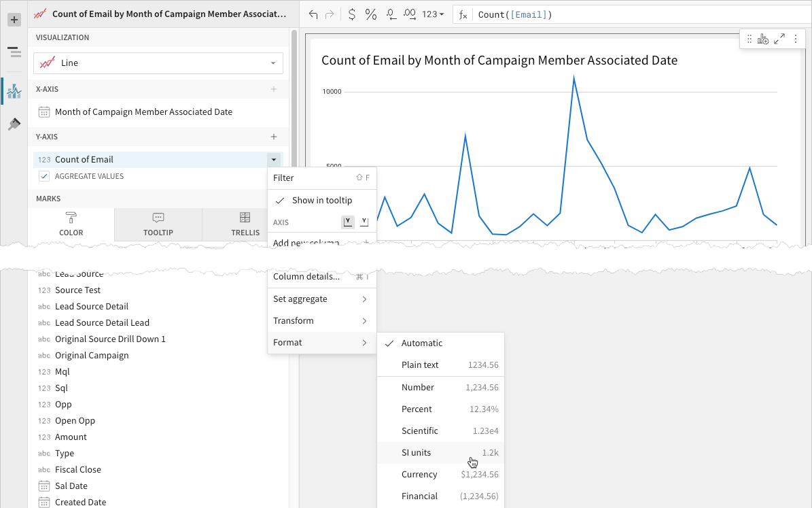Expand the chart to full screen
The height and width of the screenshot is (508, 812).
[x=779, y=39]
